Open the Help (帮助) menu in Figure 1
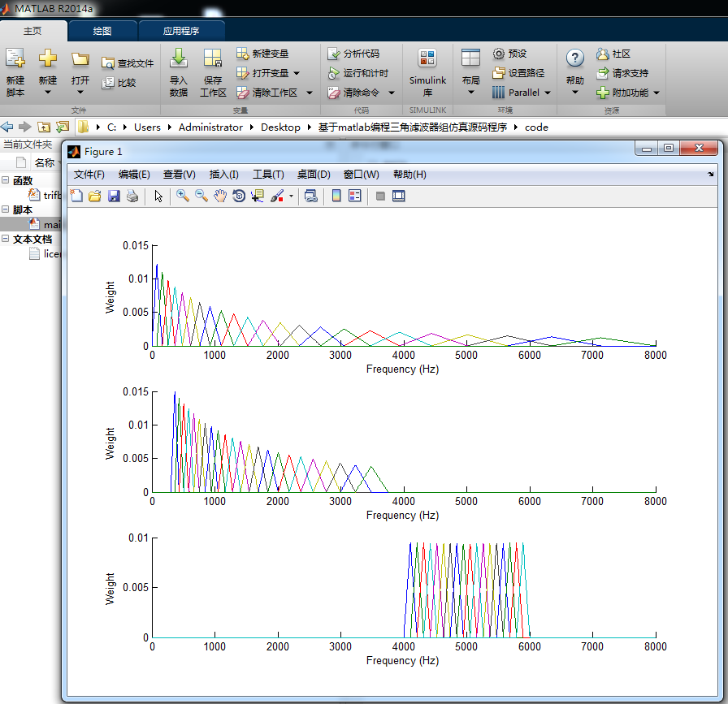Screen dimensions: 728x704 [x=409, y=175]
